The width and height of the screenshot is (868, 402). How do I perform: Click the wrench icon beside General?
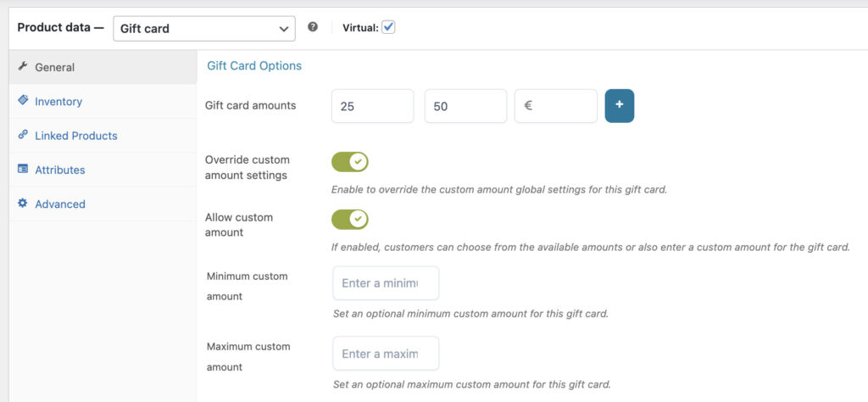(x=23, y=66)
